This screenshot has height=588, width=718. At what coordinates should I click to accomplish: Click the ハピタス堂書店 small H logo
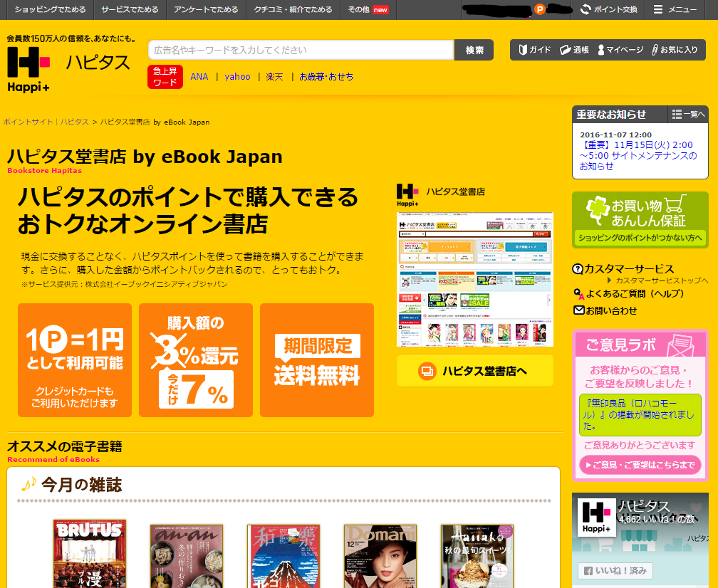407,195
